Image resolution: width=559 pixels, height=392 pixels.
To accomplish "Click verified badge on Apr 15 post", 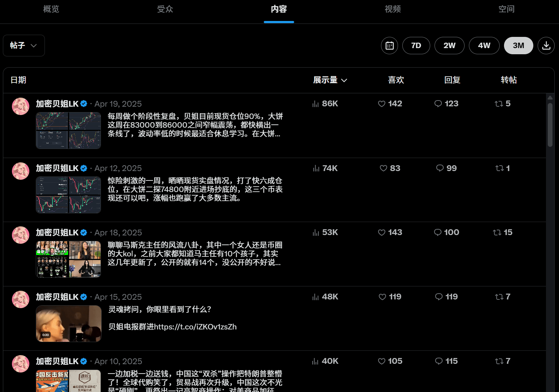I will point(84,297).
